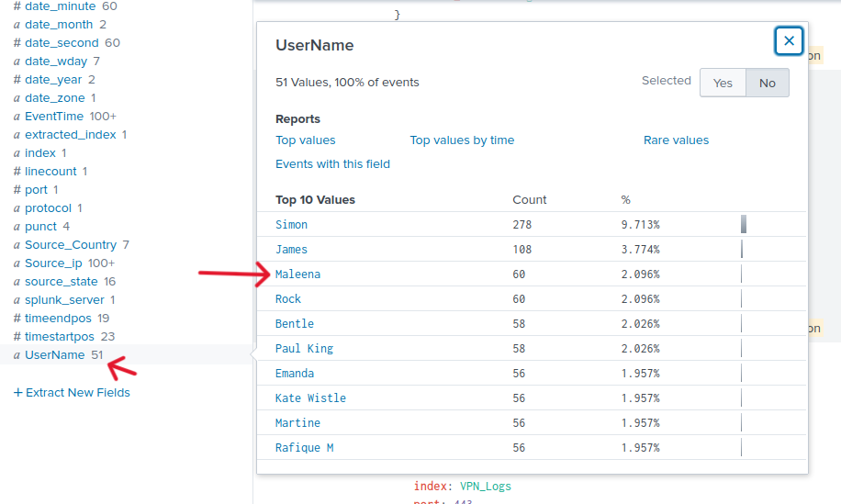Choose Paul King in values table
The width and height of the screenshot is (841, 504).
click(x=304, y=349)
